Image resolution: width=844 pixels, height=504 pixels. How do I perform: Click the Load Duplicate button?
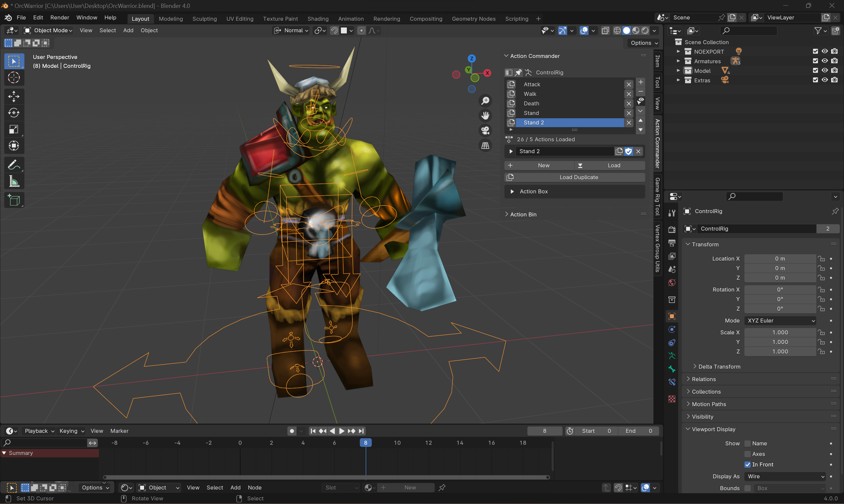coord(579,177)
